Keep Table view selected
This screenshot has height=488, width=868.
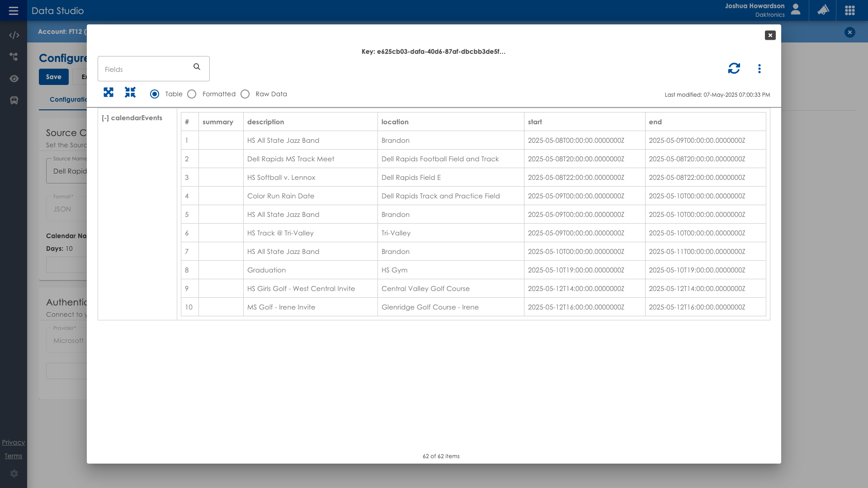(155, 94)
